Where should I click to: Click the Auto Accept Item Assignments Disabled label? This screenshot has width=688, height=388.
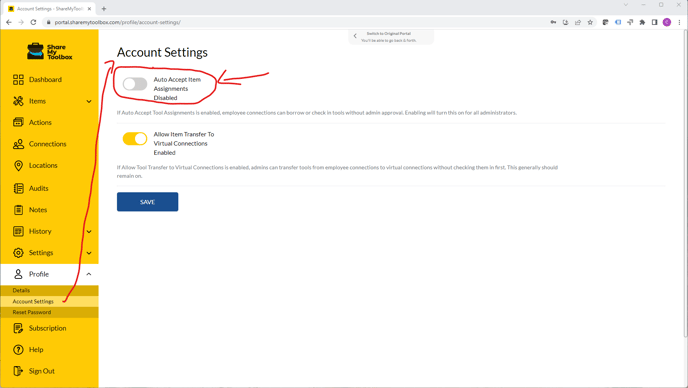pos(177,89)
